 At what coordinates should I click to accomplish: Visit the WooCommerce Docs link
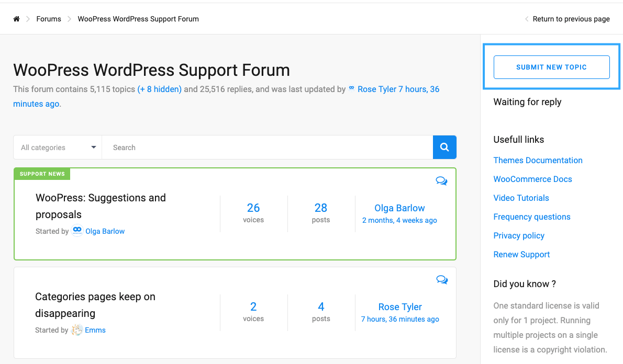coord(533,179)
